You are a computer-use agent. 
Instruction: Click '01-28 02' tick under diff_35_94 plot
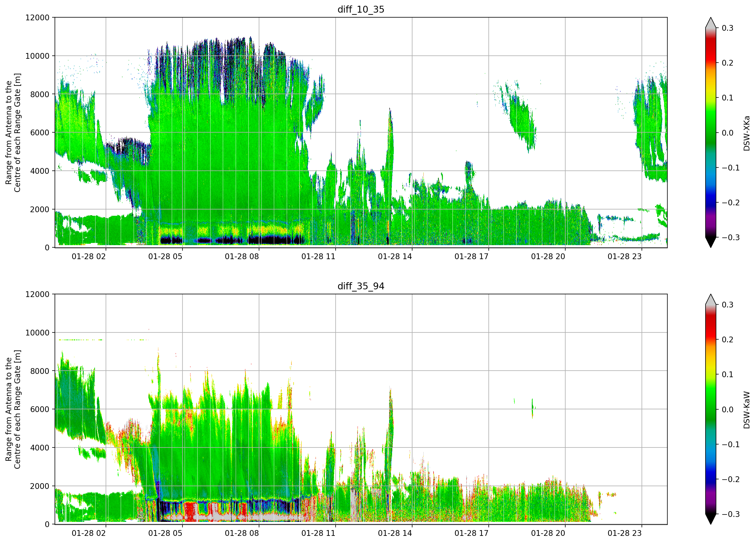[89, 533]
